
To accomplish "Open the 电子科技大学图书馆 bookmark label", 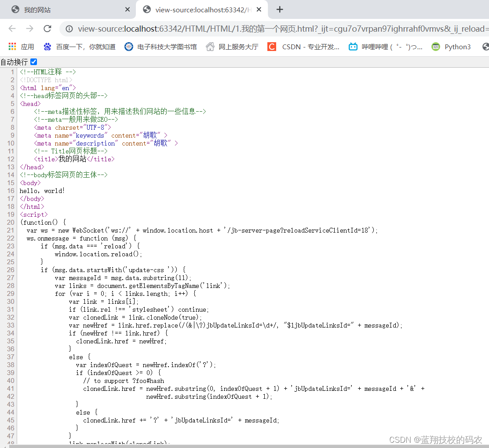I will click(x=167, y=47).
